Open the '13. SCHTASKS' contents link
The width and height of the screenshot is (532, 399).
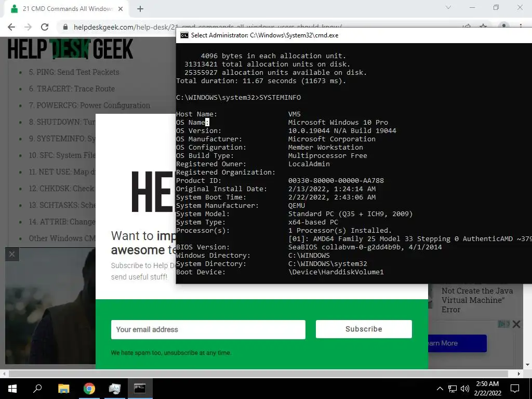[62, 205]
